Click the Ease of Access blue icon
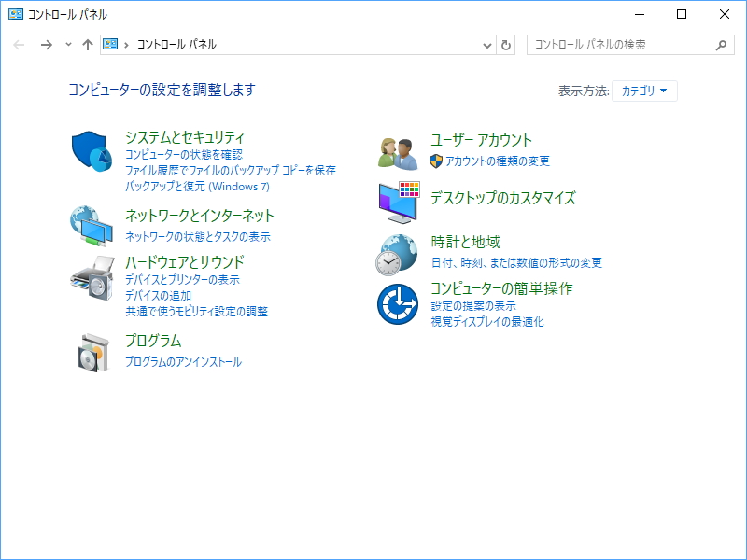This screenshot has height=560, width=747. point(397,305)
